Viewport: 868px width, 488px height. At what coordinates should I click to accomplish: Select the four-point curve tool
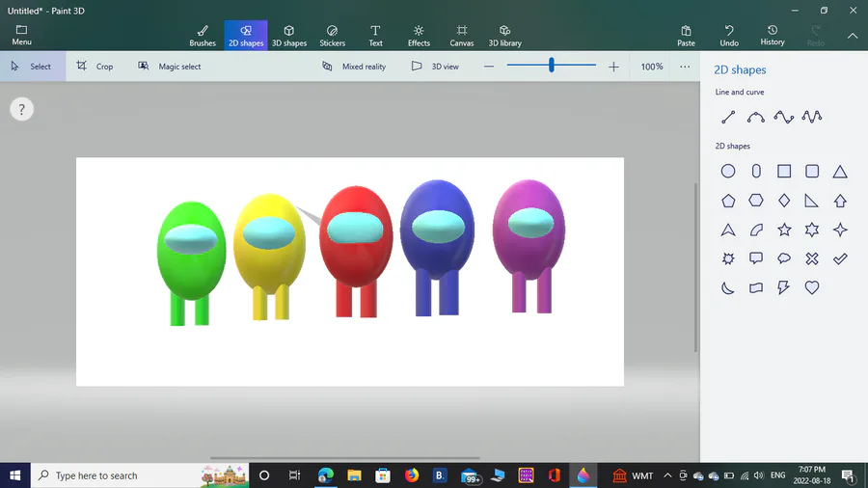pyautogui.click(x=812, y=117)
